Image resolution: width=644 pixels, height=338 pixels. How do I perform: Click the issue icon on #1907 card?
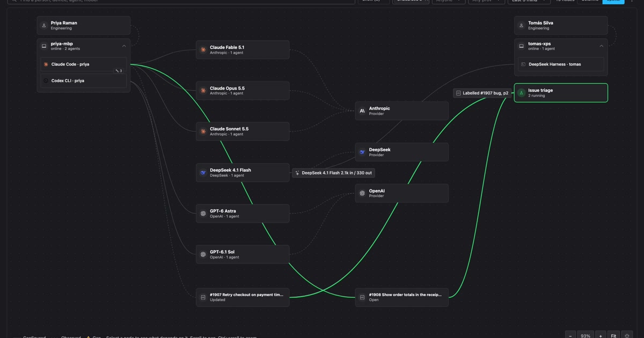coord(203,297)
